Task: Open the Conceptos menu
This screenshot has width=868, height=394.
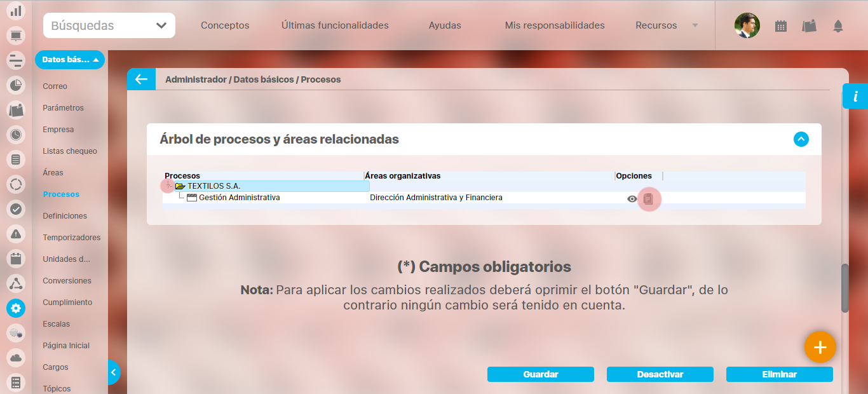Action: coord(225,25)
